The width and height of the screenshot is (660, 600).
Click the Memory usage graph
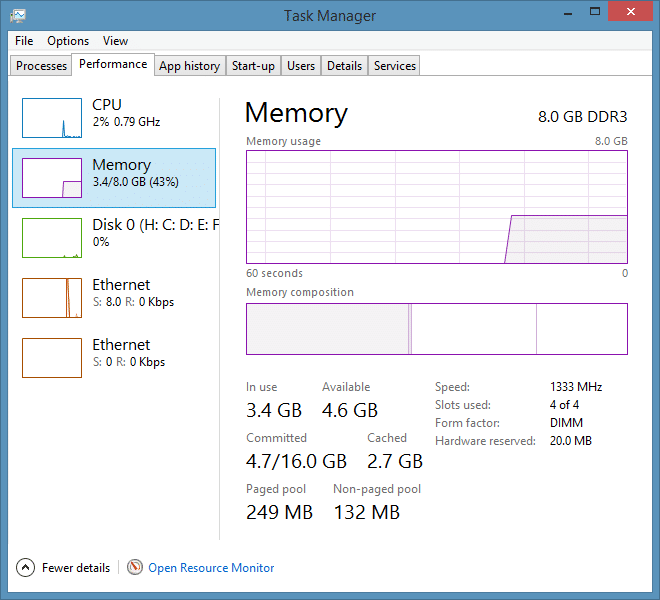[x=437, y=207]
